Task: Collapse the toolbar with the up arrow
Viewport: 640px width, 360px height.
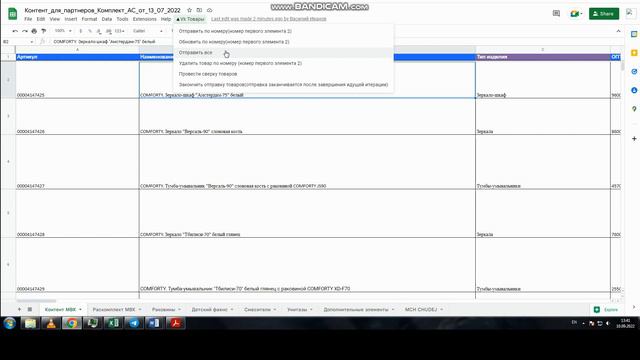Action: 618,31
